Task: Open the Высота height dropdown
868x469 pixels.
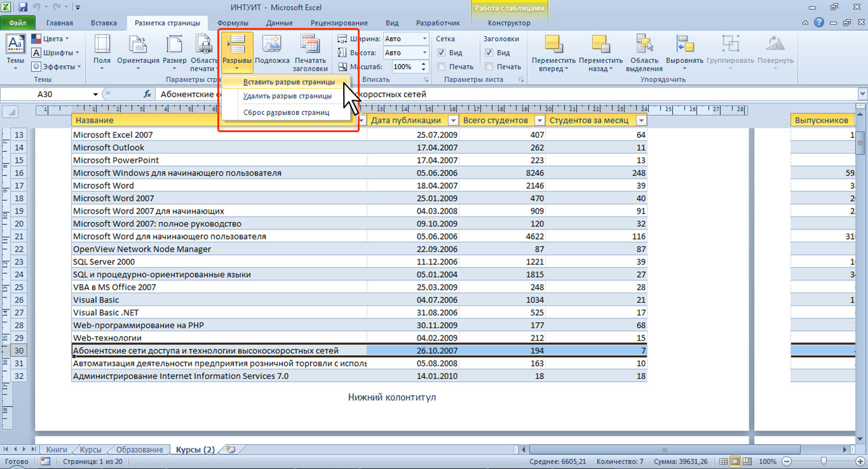Action: (424, 53)
